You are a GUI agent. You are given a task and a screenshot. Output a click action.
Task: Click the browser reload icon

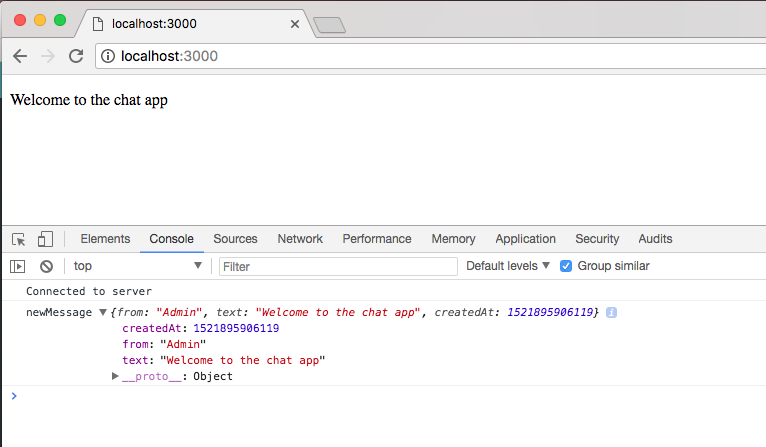(76, 56)
